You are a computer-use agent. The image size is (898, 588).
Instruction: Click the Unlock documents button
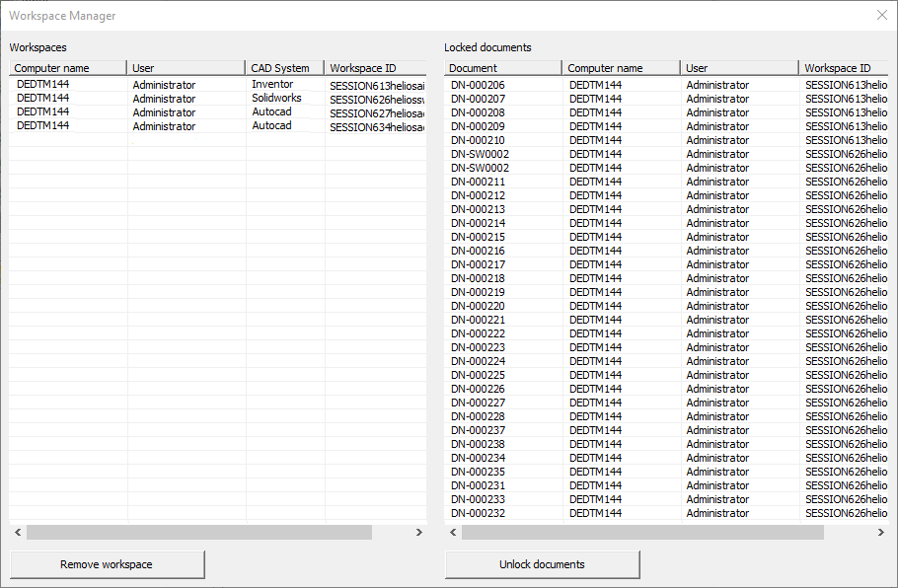coord(543,564)
